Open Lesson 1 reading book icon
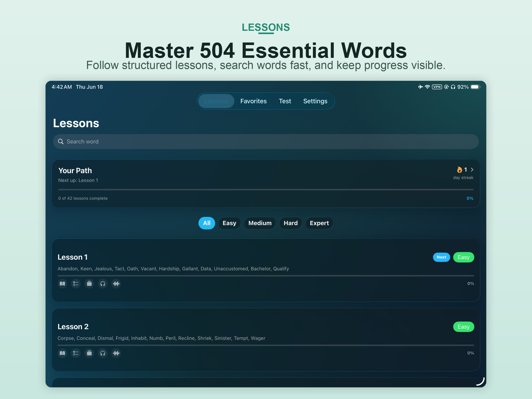532x399 pixels. point(62,283)
